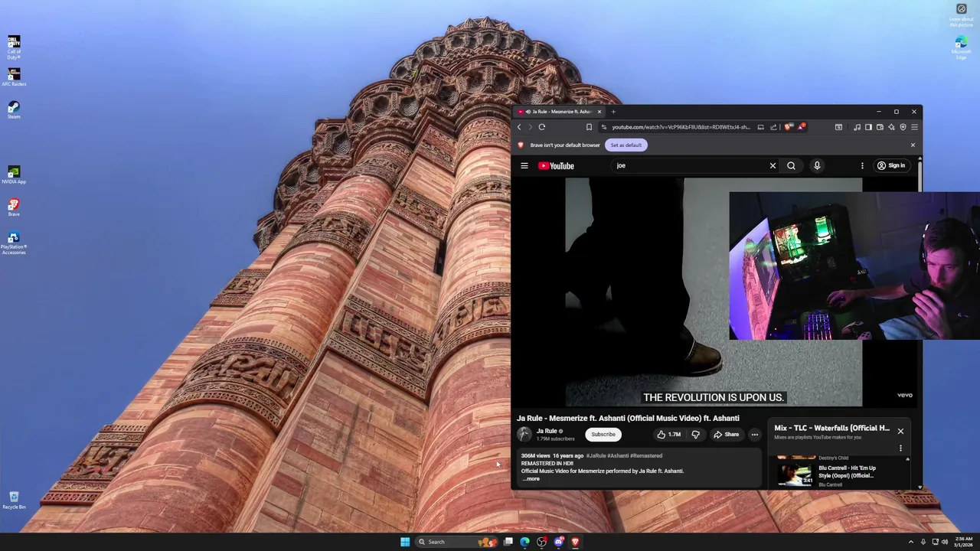
Task: Bookmark this page in Brave
Action: pyautogui.click(x=589, y=127)
